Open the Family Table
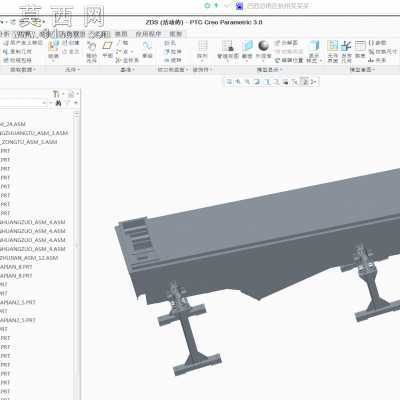The image size is (400, 400). click(x=360, y=49)
